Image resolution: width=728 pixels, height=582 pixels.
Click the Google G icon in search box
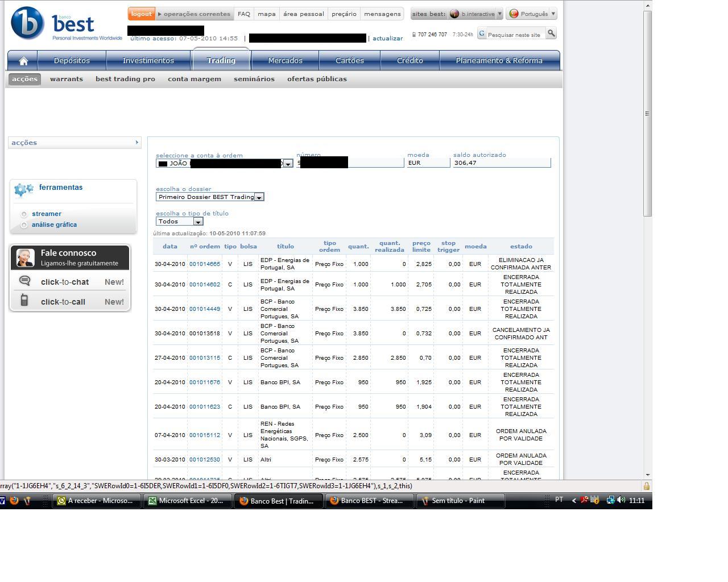point(482,34)
